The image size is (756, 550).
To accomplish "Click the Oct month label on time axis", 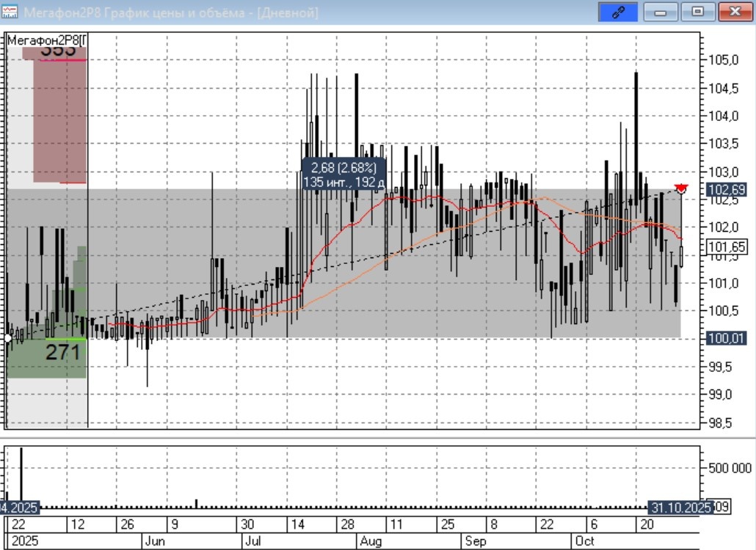I will pos(584,541).
